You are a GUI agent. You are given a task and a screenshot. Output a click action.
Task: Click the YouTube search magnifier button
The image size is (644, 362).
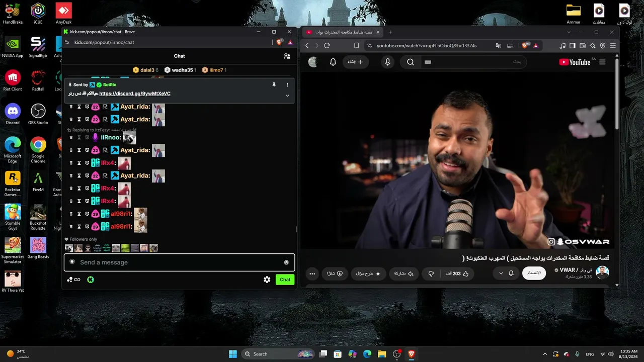pyautogui.click(x=411, y=62)
